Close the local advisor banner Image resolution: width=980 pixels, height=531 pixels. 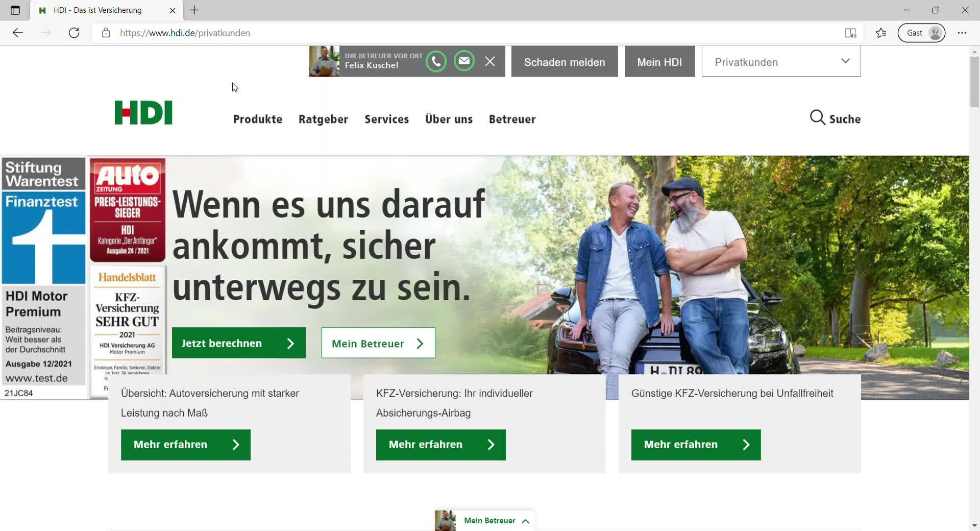[490, 62]
